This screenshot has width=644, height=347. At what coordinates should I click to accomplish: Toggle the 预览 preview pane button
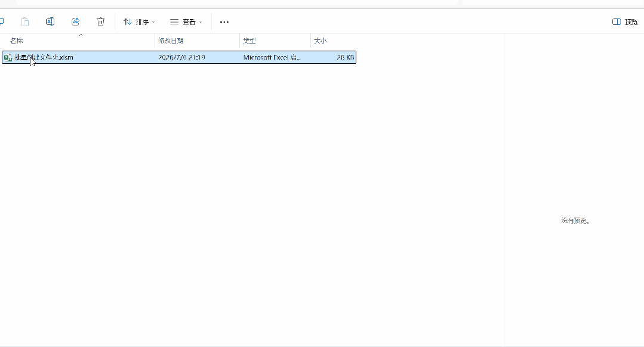(625, 21)
